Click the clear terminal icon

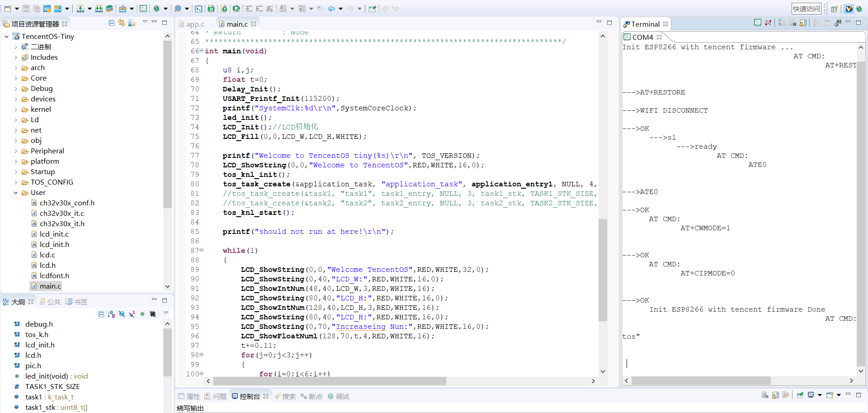793,23
